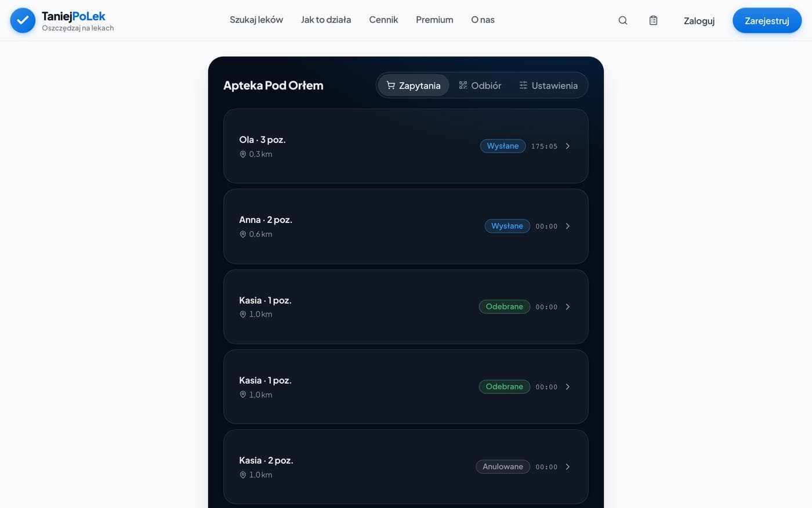Click the Wysłane badge on Ola's request

(x=503, y=146)
